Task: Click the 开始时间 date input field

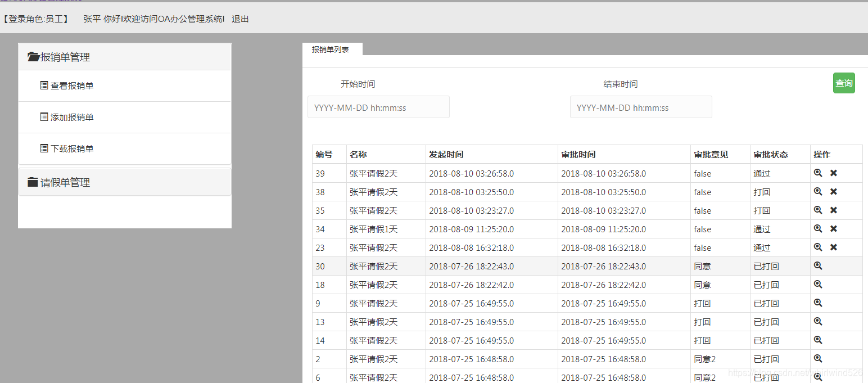Action: [378, 107]
